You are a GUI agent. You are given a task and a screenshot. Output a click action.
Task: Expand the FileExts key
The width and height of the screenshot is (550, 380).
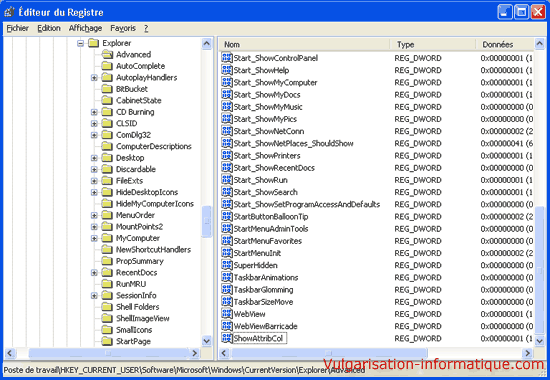pyautogui.click(x=94, y=181)
